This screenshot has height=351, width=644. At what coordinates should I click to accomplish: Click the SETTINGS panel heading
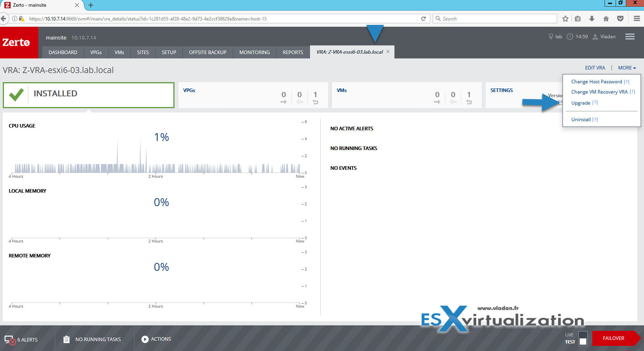[x=501, y=90]
